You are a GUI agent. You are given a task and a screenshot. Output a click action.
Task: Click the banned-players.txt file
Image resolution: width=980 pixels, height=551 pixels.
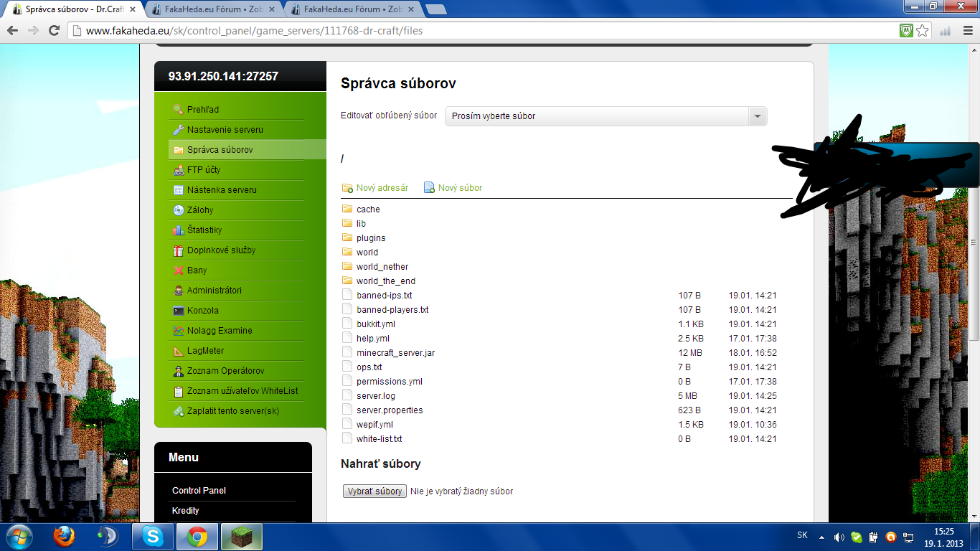(x=392, y=310)
